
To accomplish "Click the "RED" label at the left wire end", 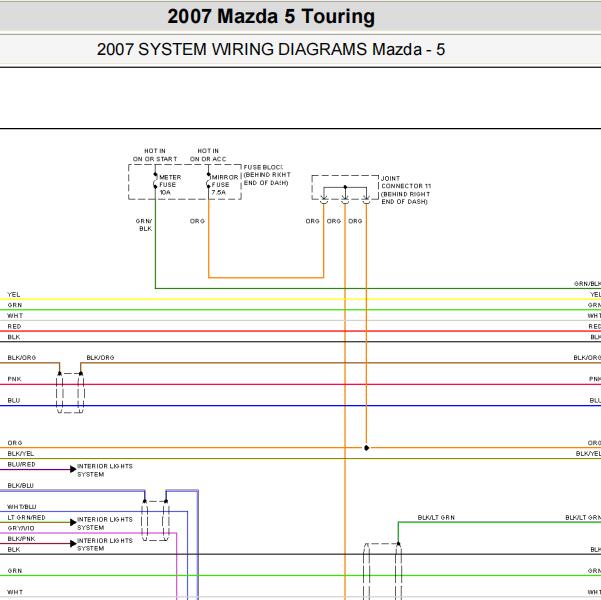I will click(x=14, y=326).
